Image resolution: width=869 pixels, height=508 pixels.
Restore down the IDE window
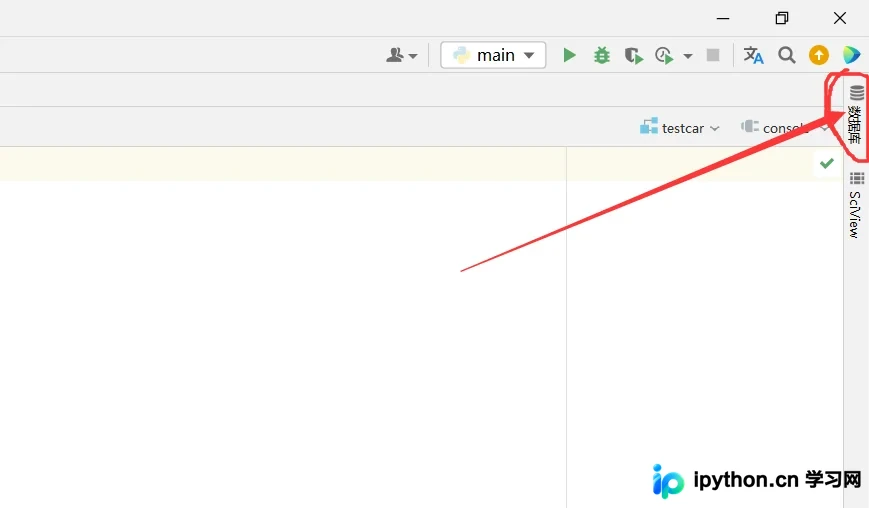(x=781, y=18)
